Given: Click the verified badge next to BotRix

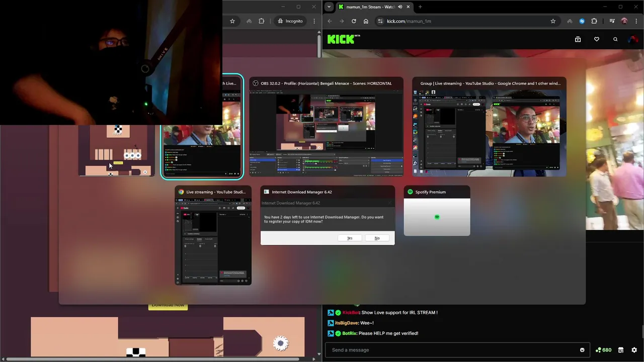Looking at the screenshot, I should (x=338, y=333).
